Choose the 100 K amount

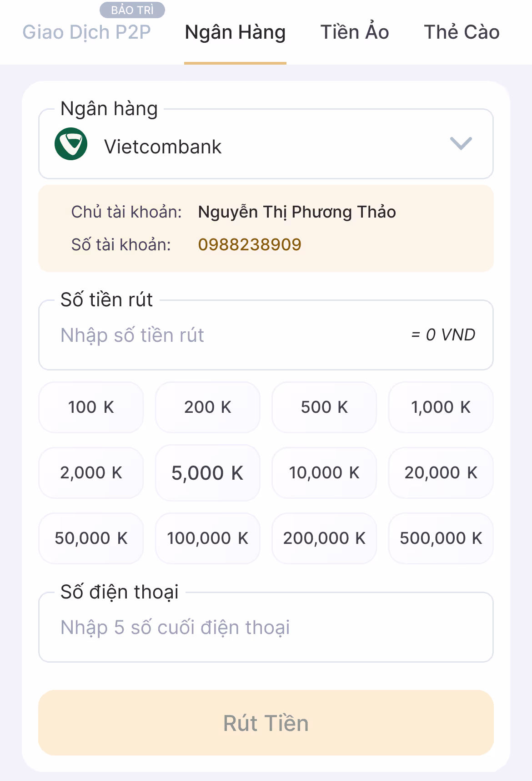tap(91, 407)
